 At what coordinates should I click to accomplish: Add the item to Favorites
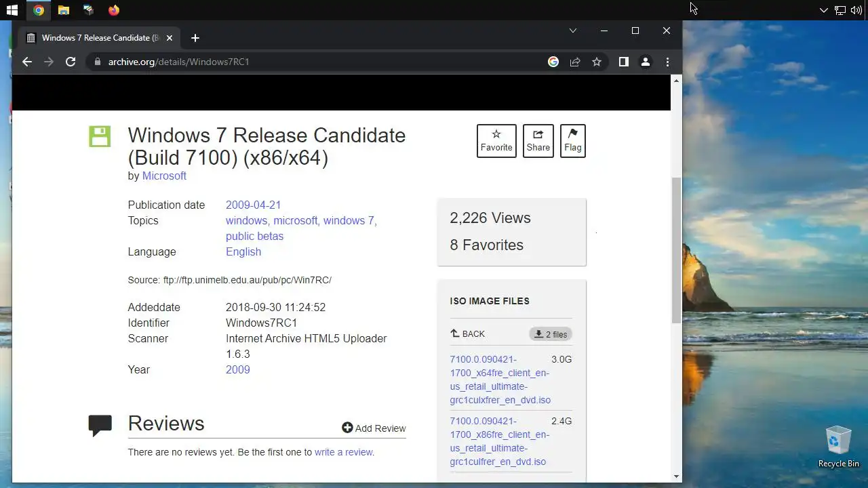coord(496,140)
